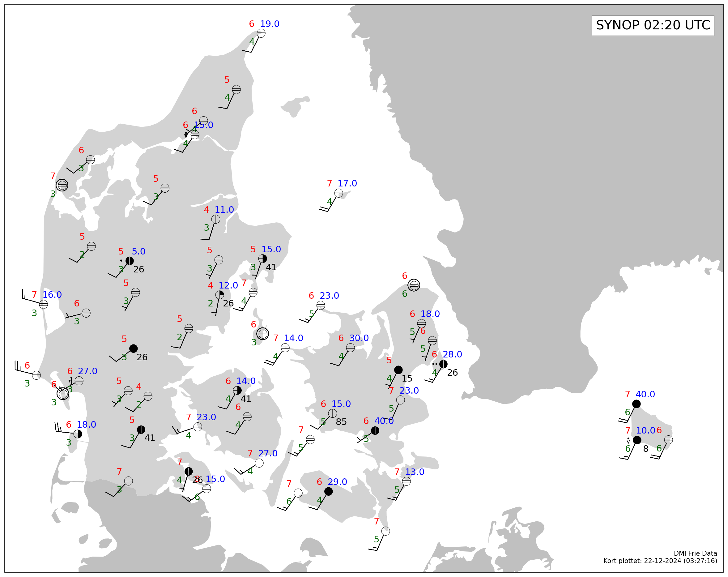Click the two-dot rain symbol left of the 28.0 station

click(435, 364)
